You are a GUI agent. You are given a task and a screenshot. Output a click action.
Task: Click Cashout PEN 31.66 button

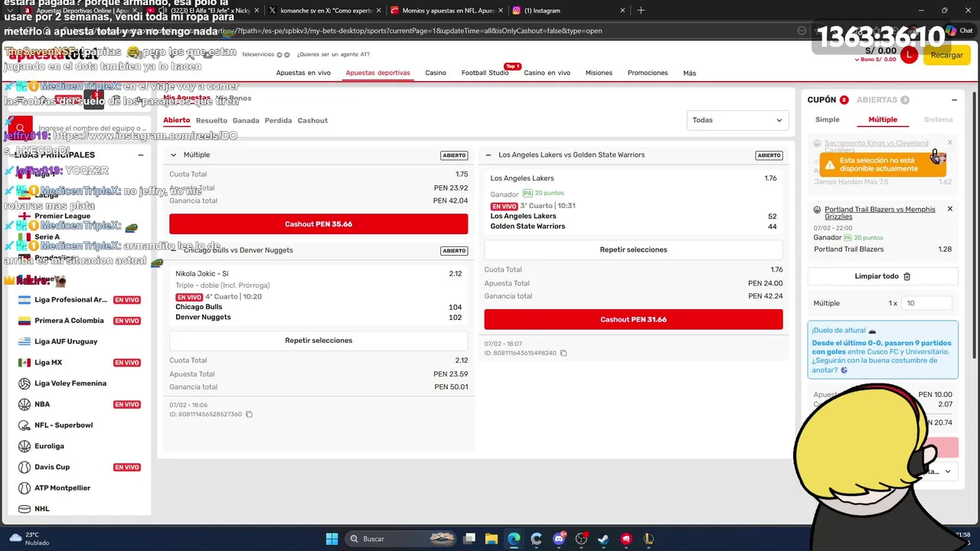tap(633, 320)
